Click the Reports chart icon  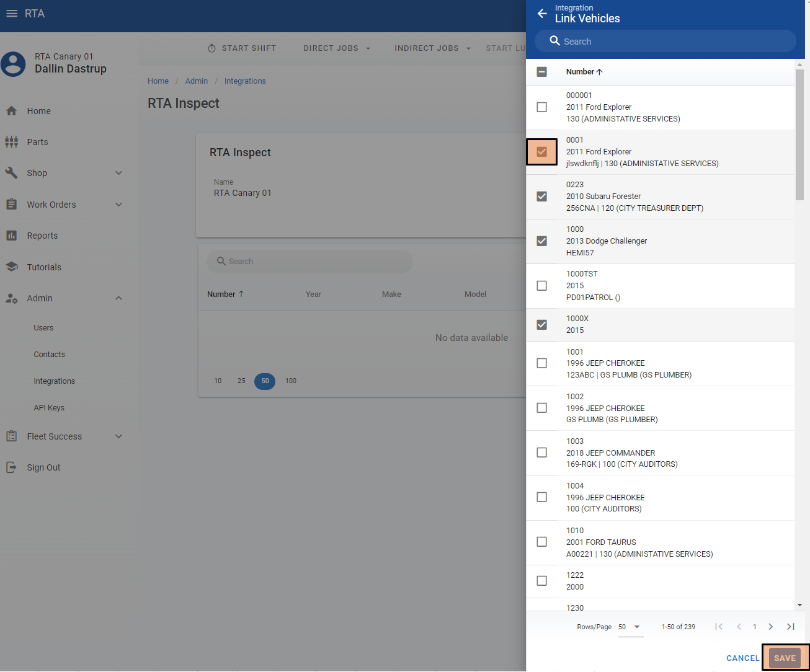click(11, 236)
